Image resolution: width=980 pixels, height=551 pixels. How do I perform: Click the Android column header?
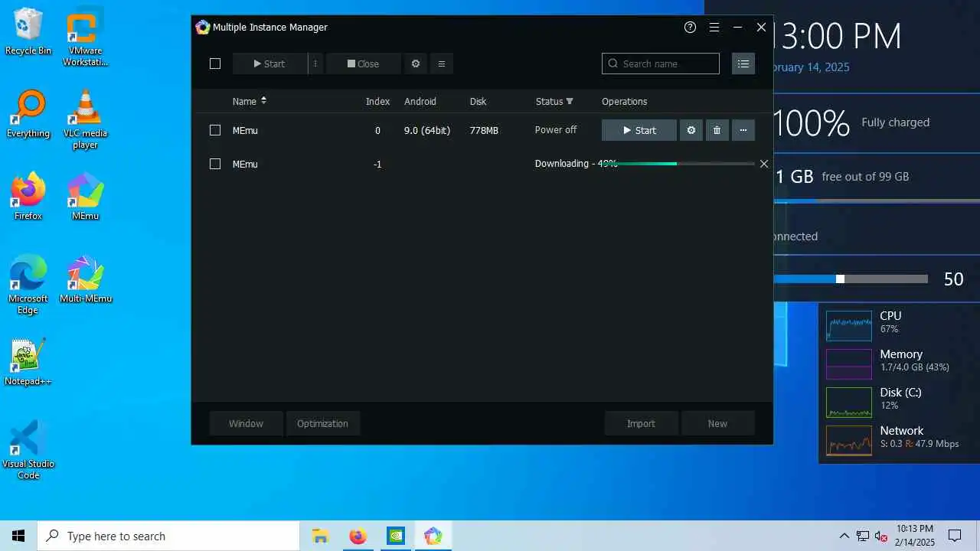coord(420,101)
